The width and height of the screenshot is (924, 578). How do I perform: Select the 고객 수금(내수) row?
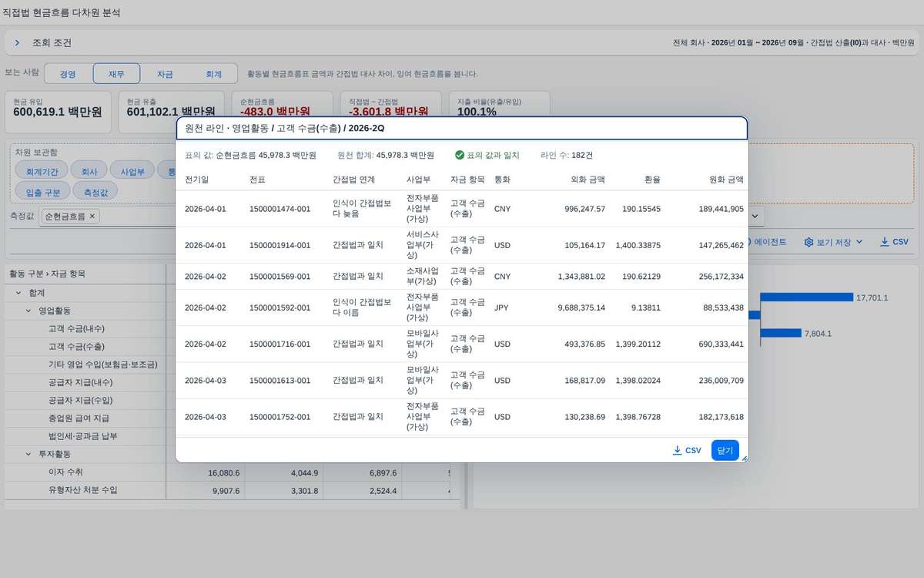[x=85, y=328]
